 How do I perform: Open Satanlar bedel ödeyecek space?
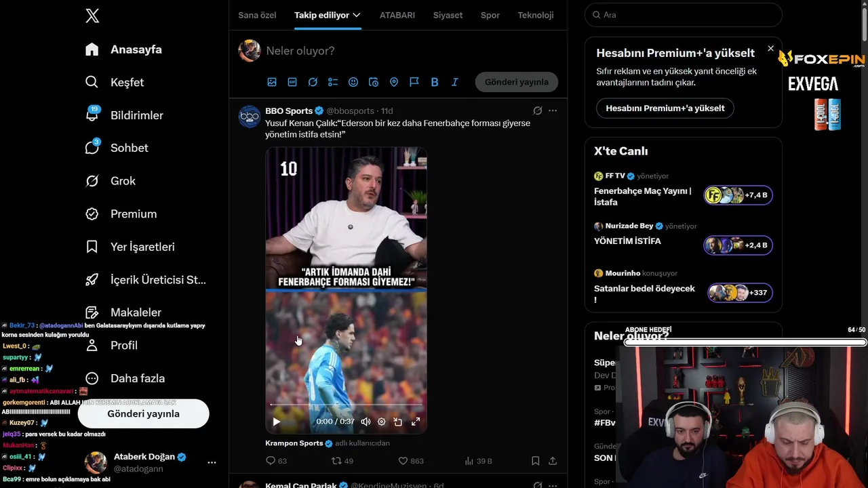[683, 293]
